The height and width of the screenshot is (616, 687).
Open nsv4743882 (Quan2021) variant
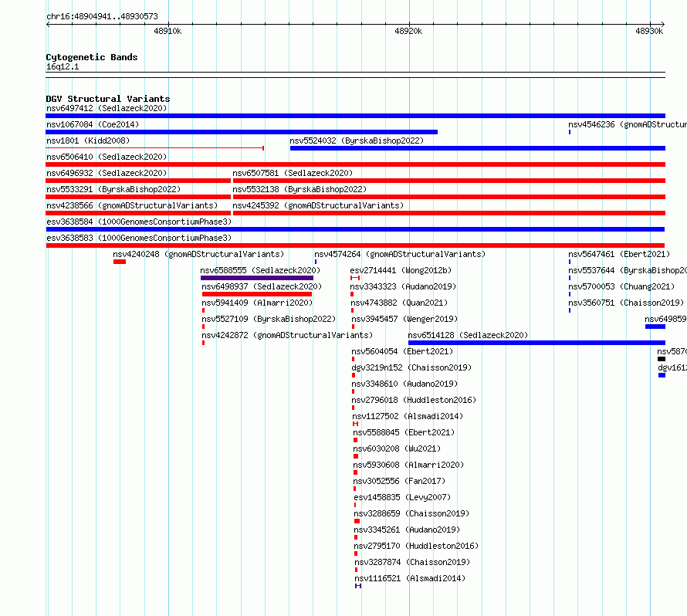(x=399, y=303)
